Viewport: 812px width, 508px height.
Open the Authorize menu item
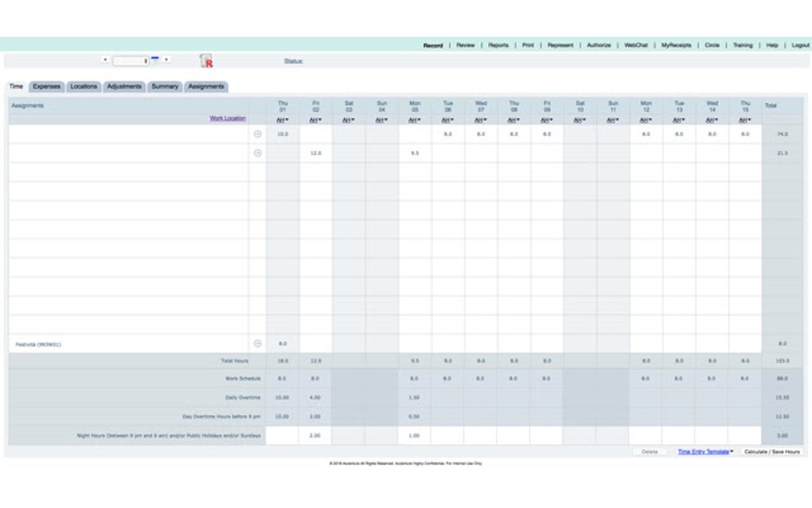599,45
